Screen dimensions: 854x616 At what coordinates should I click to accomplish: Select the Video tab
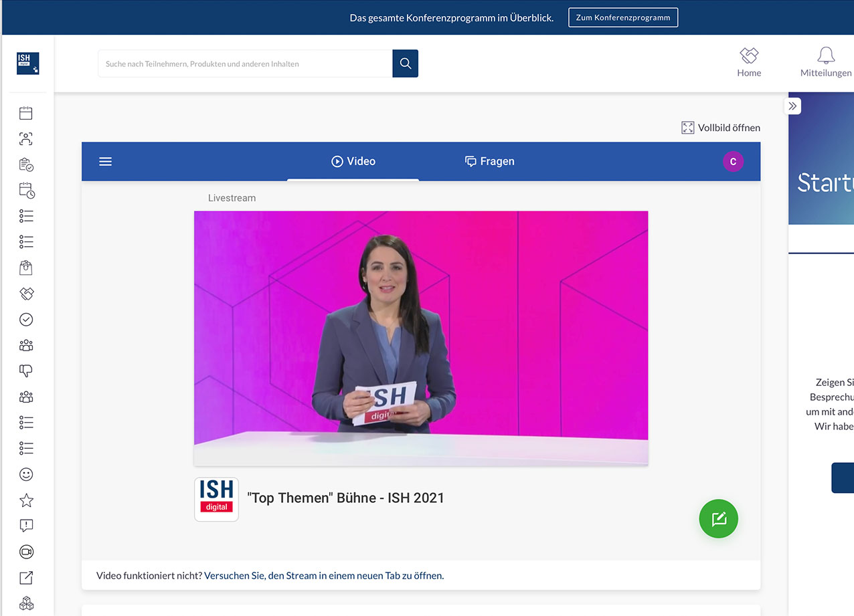(353, 161)
